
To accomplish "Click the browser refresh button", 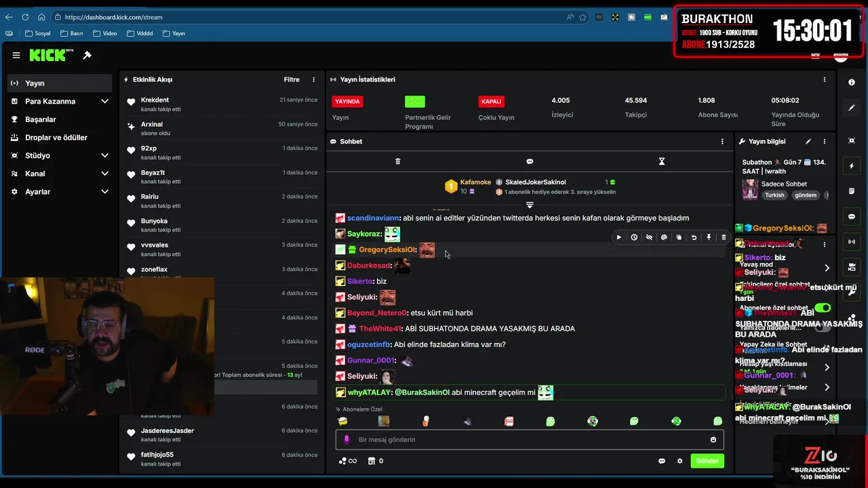I will pyautogui.click(x=25, y=17).
